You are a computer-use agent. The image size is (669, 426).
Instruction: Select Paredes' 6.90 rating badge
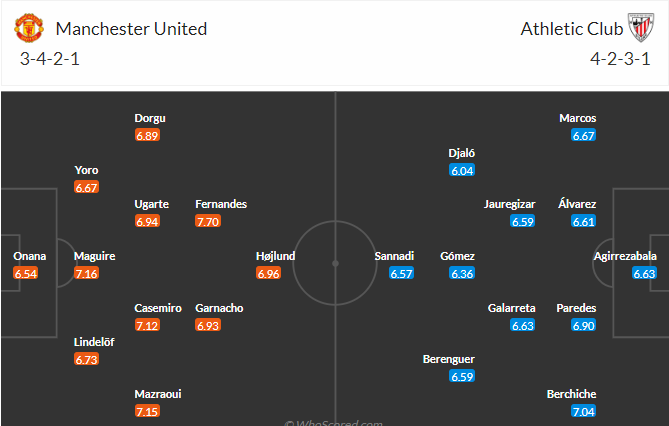[583, 326]
